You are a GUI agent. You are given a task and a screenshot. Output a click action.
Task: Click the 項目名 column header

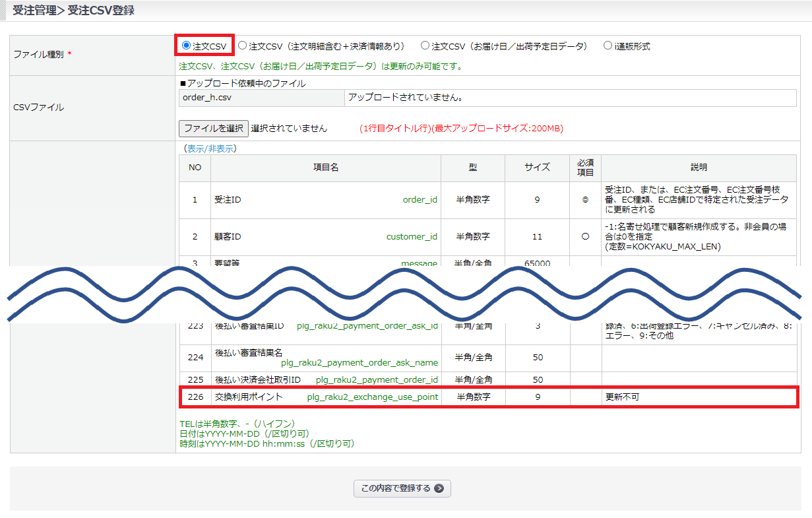pyautogui.click(x=325, y=168)
